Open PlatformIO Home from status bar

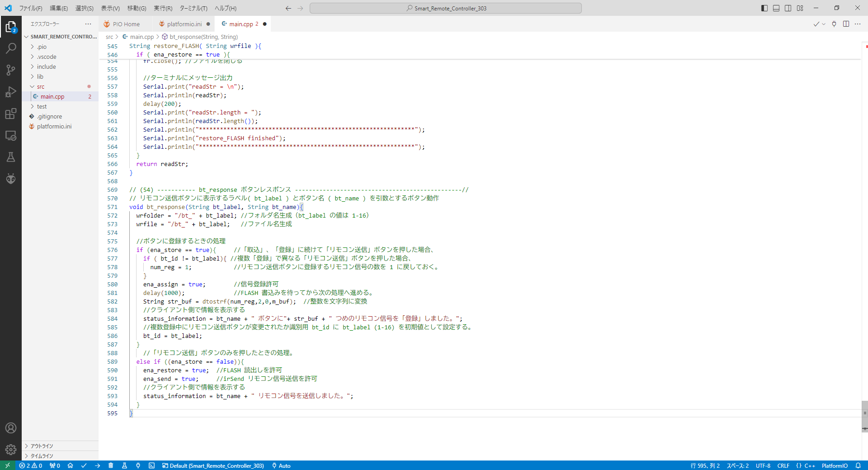[x=70, y=465]
